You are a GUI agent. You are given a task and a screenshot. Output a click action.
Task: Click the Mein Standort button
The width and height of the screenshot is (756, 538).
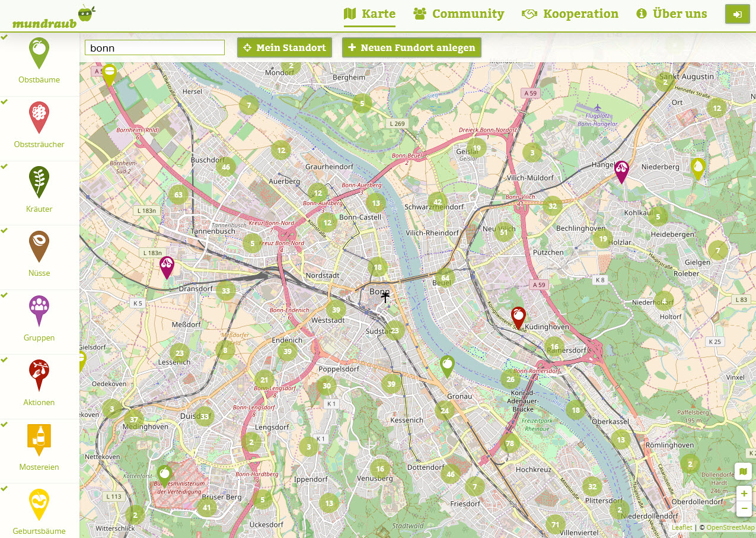coord(285,47)
